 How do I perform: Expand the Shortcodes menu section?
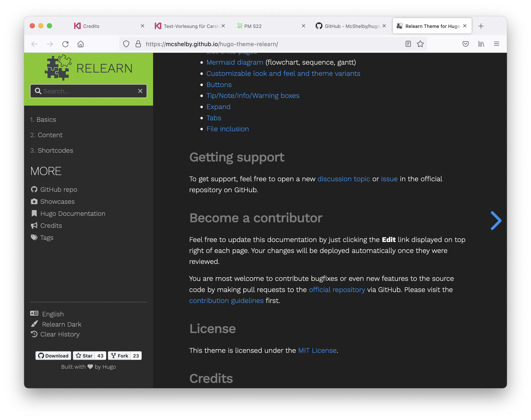click(x=55, y=150)
